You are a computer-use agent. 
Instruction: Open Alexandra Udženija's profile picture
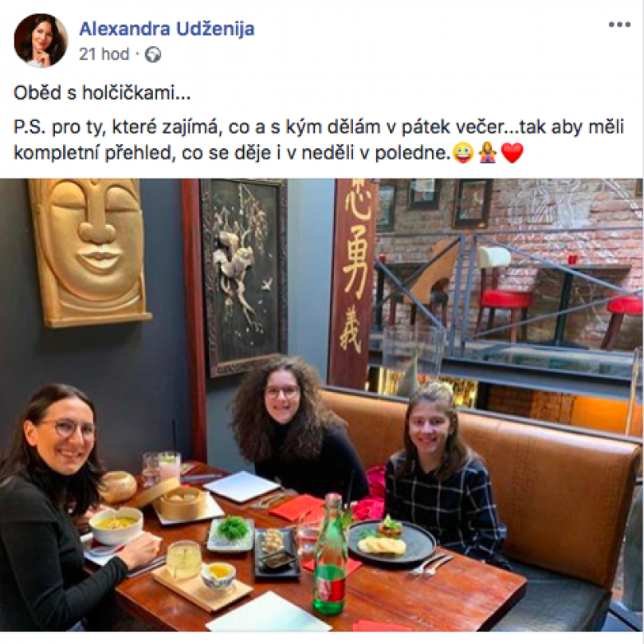[41, 40]
